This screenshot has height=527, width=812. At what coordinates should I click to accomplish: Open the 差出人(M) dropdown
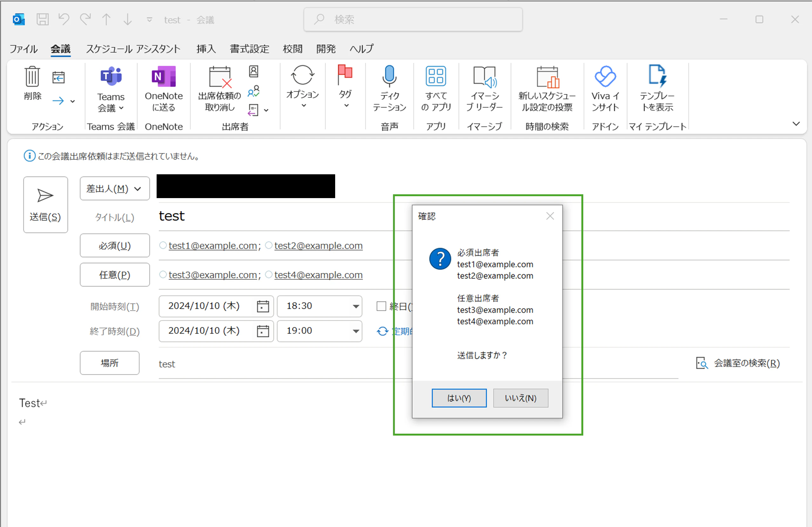coord(115,189)
